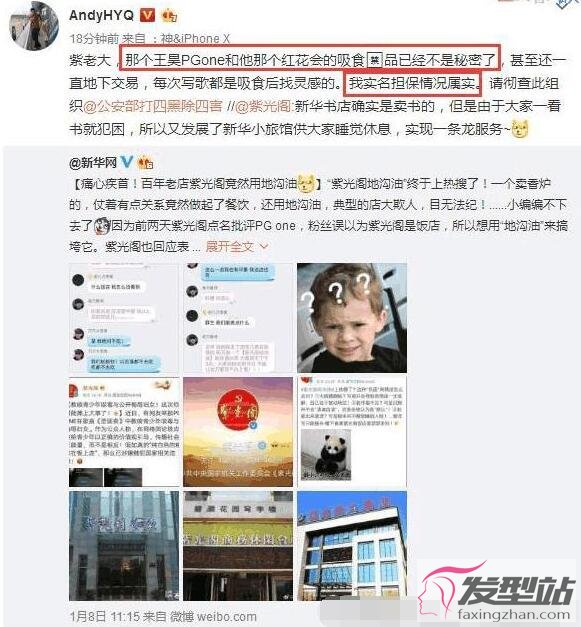Open the confused boy question-mark image
This screenshot has height=627, width=581.
point(352,318)
